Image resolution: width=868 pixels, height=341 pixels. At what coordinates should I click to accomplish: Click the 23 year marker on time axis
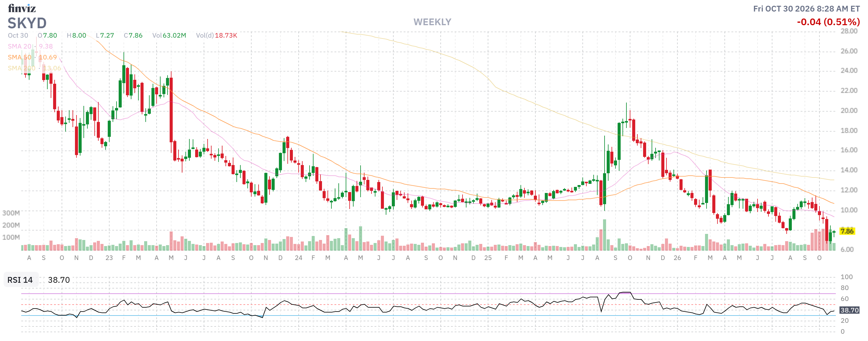[109, 258]
